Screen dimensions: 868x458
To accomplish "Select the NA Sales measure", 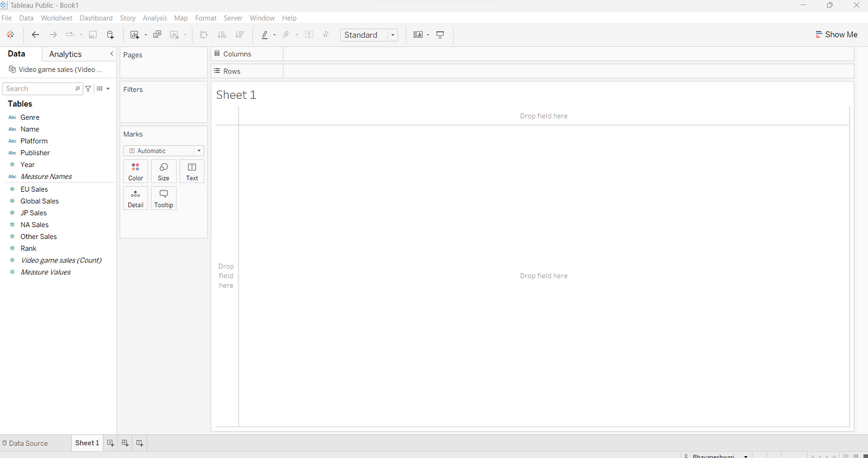I will [35, 225].
